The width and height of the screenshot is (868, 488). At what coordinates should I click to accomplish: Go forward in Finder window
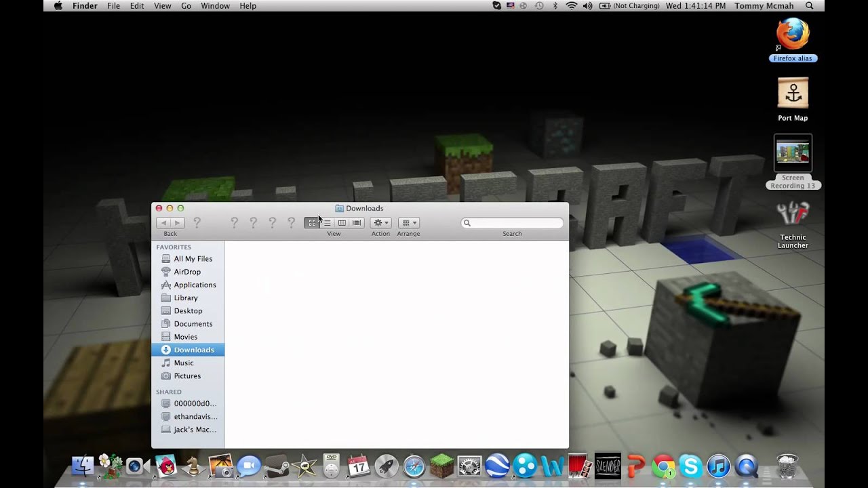(x=177, y=223)
